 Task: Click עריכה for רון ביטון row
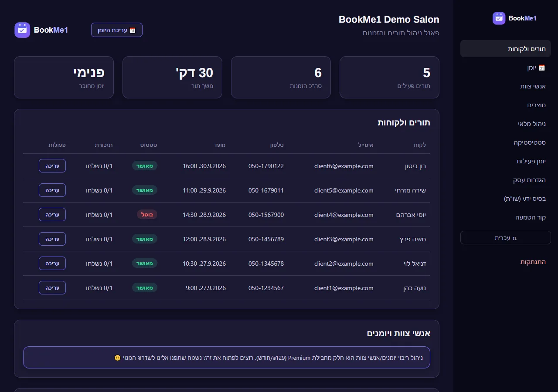(52, 166)
